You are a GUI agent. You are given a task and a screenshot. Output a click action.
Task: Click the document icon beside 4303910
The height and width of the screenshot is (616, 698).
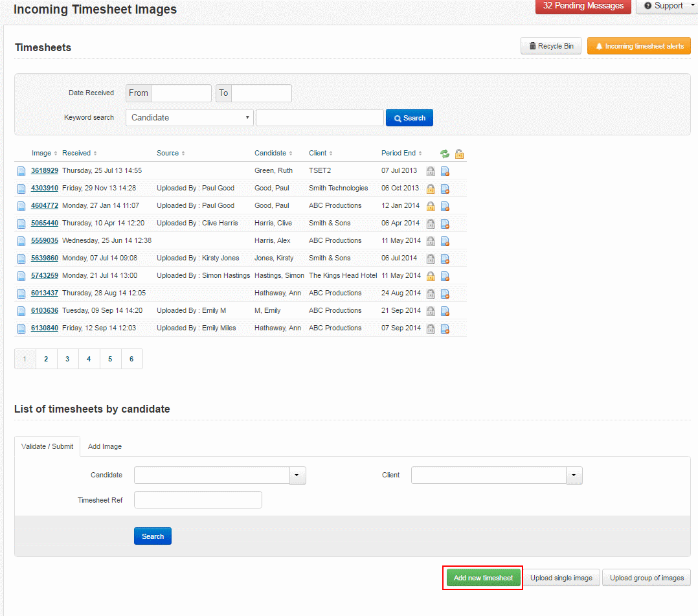[21, 188]
